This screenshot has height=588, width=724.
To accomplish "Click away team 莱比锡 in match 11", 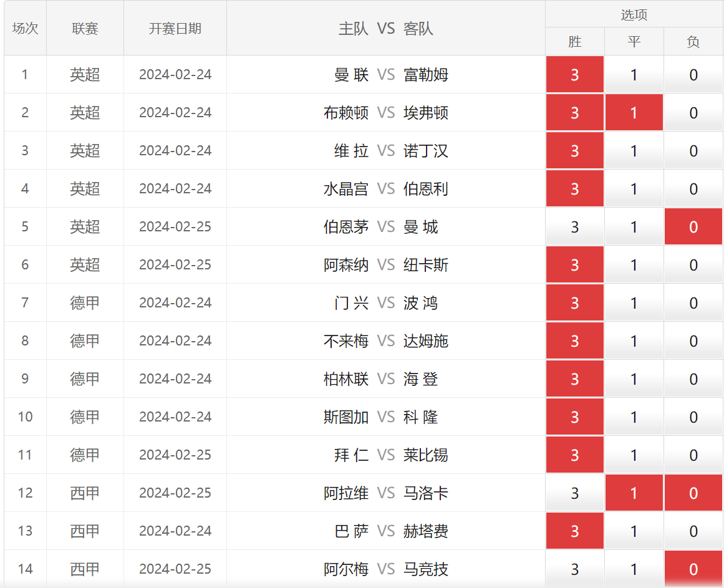I will coord(426,455).
